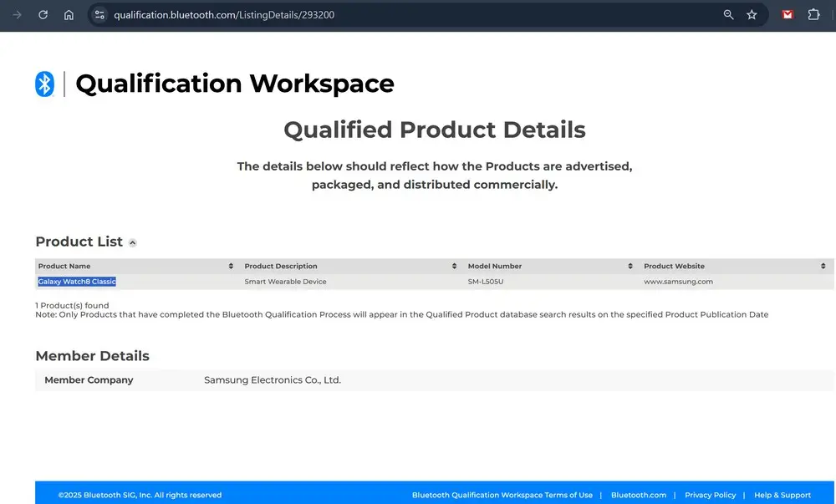Click the Model Number column header text
This screenshot has height=504, width=836.
coord(495,266)
